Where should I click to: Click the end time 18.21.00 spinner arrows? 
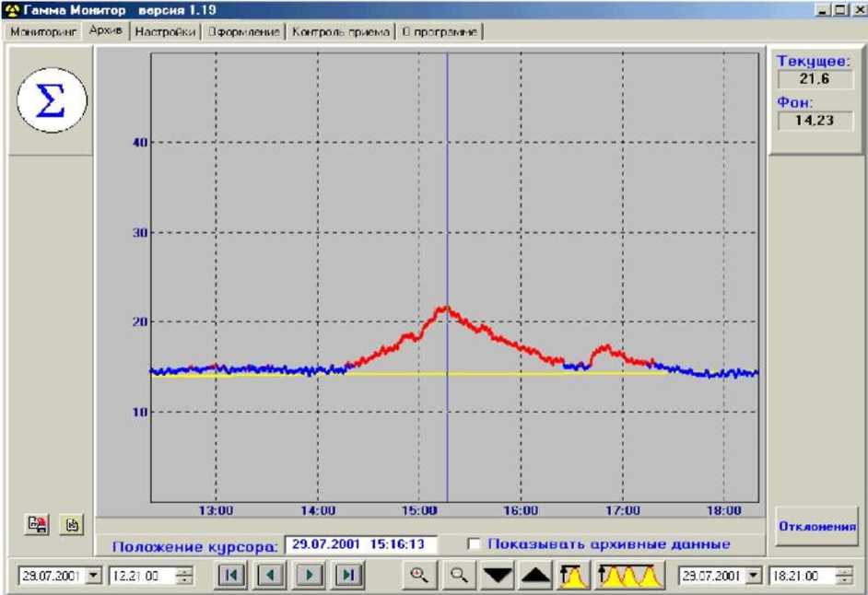point(844,576)
